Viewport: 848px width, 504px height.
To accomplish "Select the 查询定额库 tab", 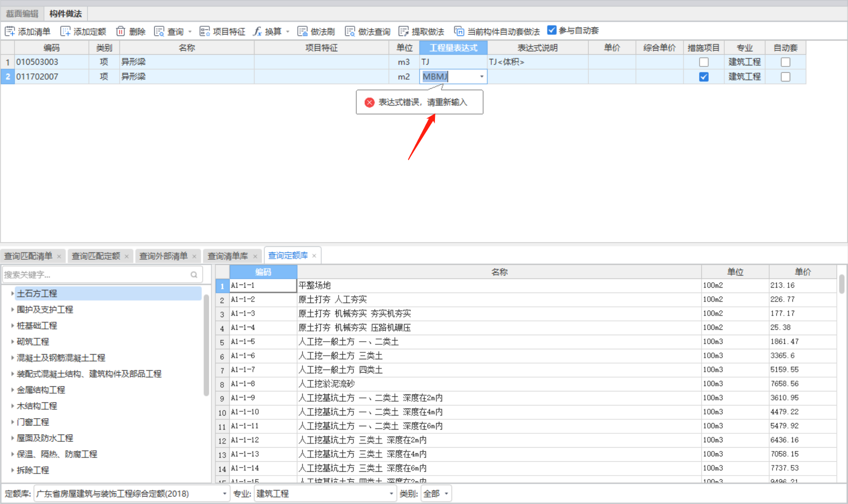I will point(288,256).
